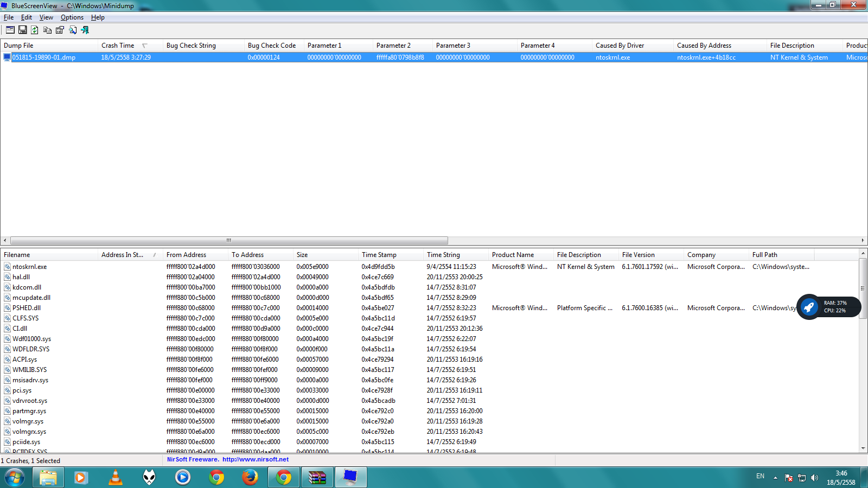Open the Options menu
This screenshot has width=868, height=488.
point(72,17)
